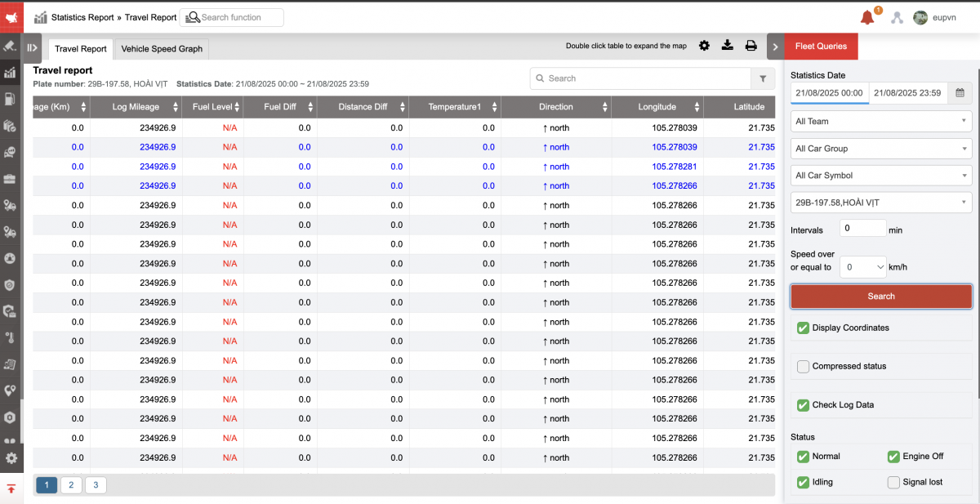The image size is (980, 504).
Task: Open the All Car Symbol dropdown
Action: (881, 176)
